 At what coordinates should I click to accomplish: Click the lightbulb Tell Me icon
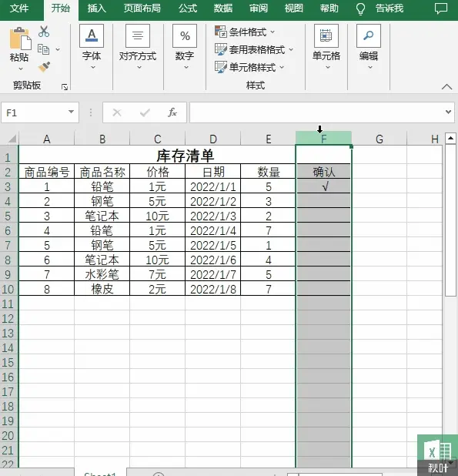[x=360, y=8]
